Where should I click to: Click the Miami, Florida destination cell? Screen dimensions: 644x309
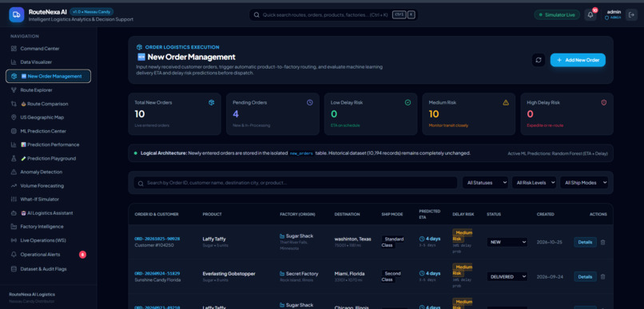349,274
